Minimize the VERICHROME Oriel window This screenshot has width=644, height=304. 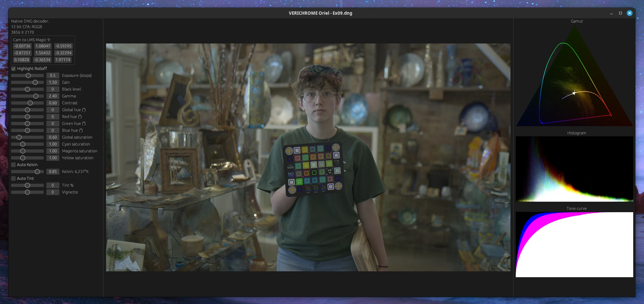(611, 13)
